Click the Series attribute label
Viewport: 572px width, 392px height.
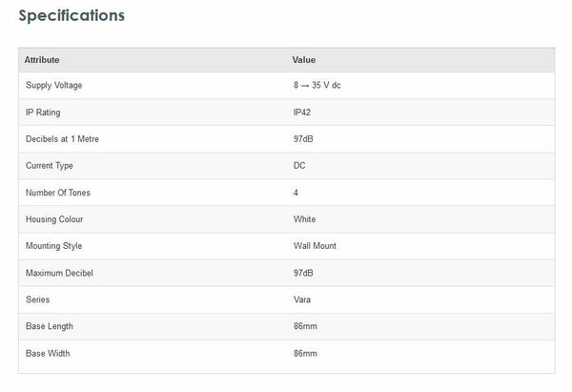(x=38, y=299)
